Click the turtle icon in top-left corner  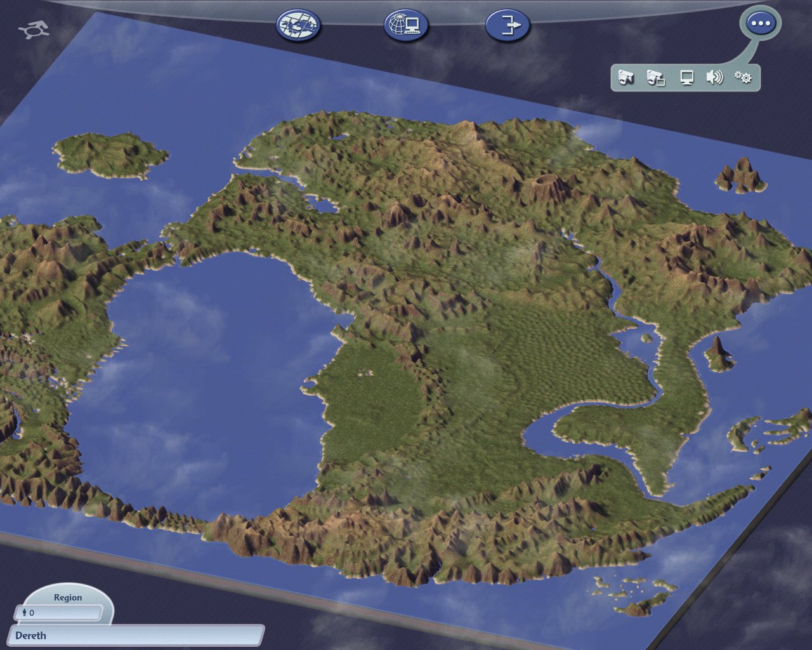click(x=34, y=30)
